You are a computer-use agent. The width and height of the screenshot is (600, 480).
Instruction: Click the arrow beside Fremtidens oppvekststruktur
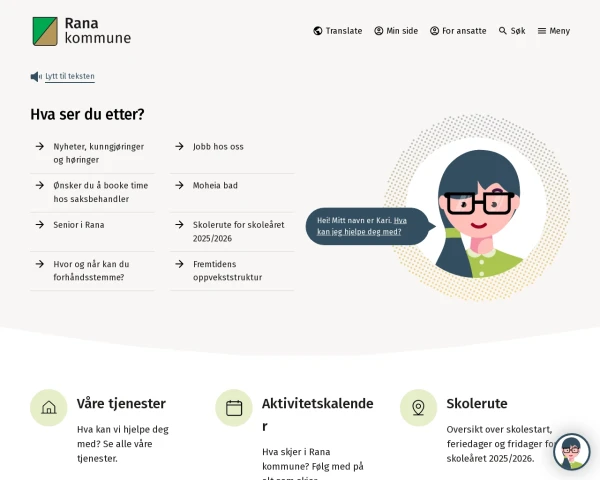(x=179, y=264)
